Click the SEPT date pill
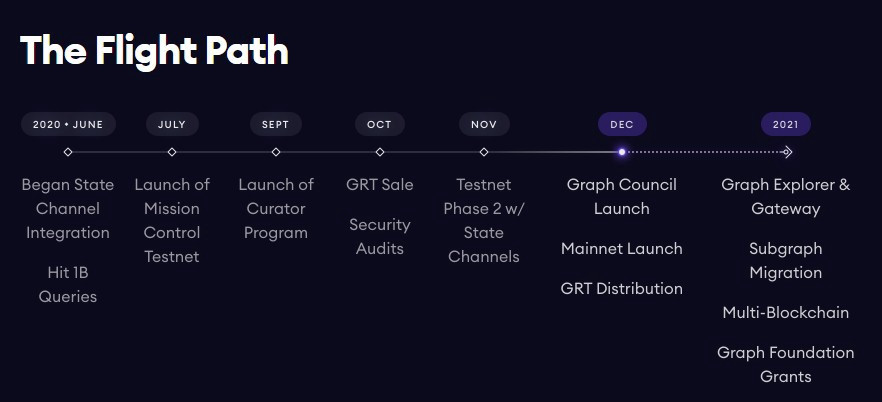Image resolution: width=882 pixels, height=402 pixels. pos(276,124)
